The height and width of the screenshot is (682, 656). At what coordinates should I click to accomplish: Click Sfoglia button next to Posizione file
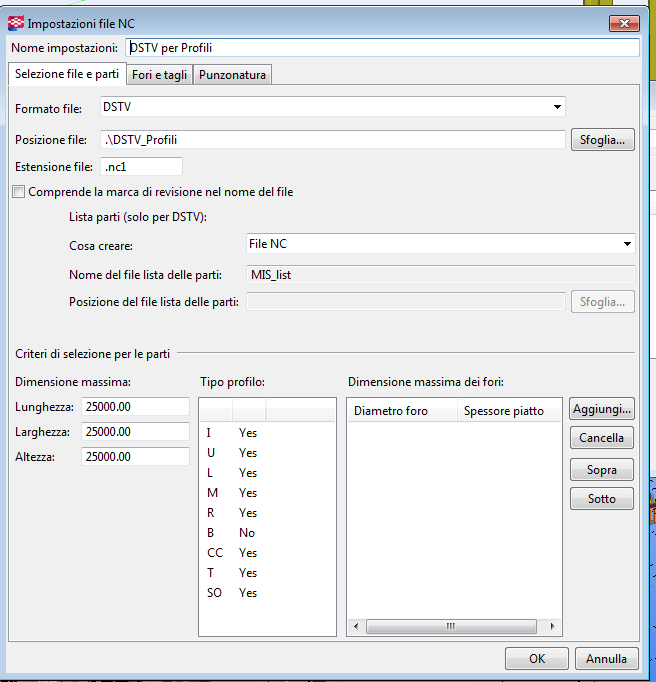pos(602,140)
